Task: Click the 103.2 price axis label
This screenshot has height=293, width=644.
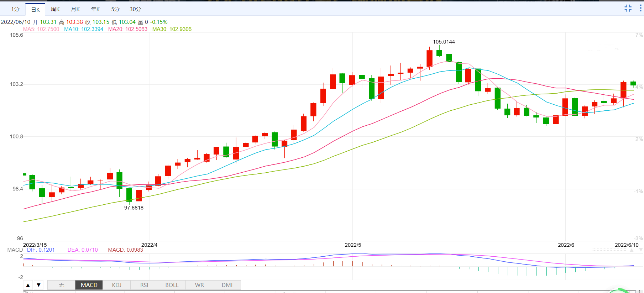Action: [x=16, y=84]
